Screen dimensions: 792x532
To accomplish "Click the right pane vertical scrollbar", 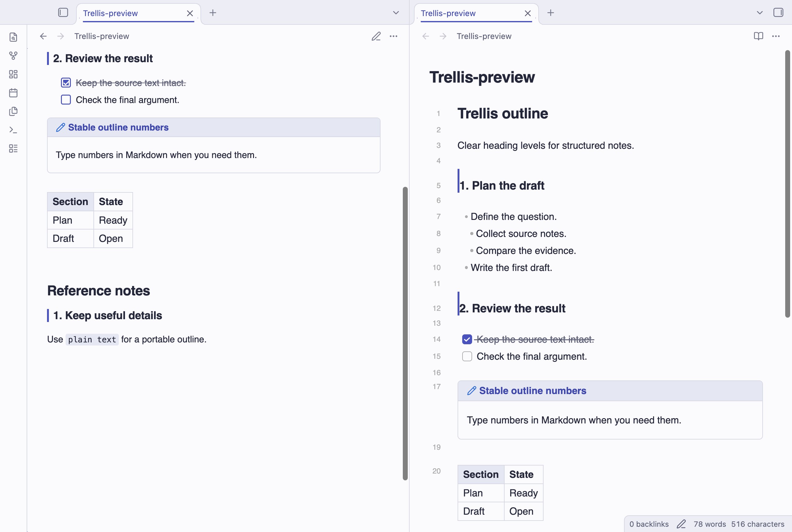I will [x=787, y=184].
